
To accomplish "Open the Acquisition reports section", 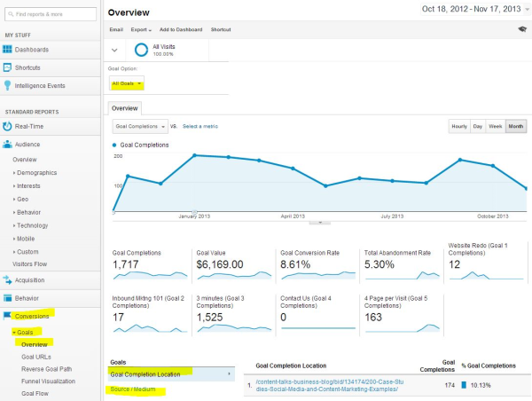I will tap(51, 280).
